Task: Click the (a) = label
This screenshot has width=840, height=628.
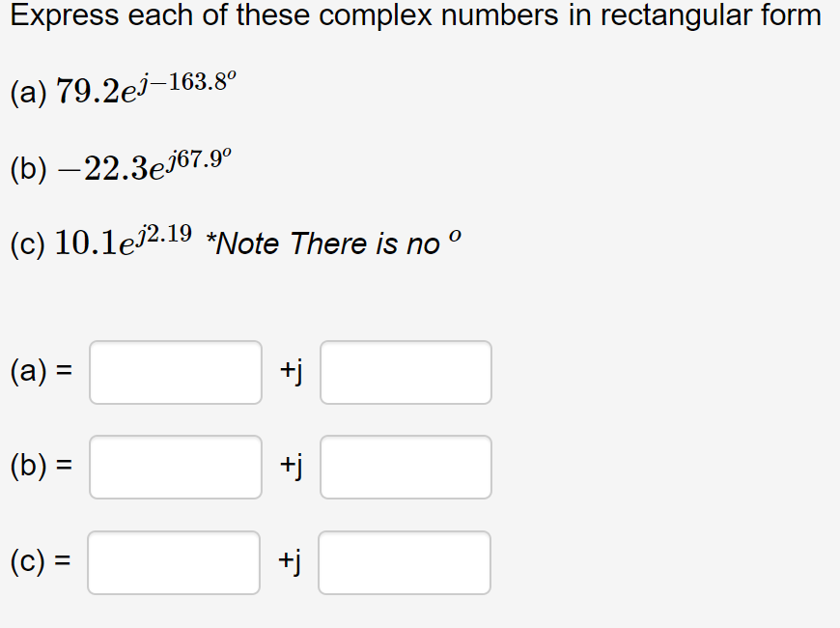Action: (x=42, y=373)
